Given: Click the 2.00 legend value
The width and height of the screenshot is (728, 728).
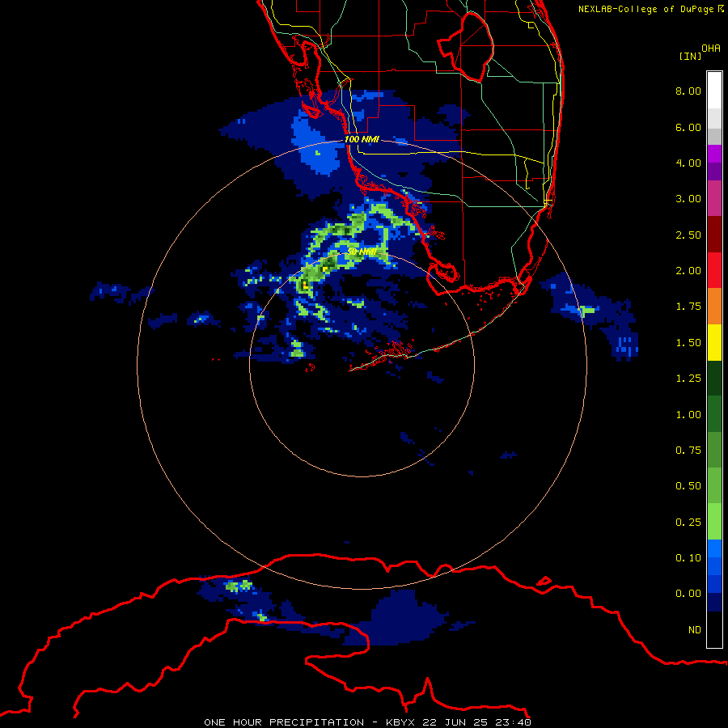Looking at the screenshot, I should point(688,271).
